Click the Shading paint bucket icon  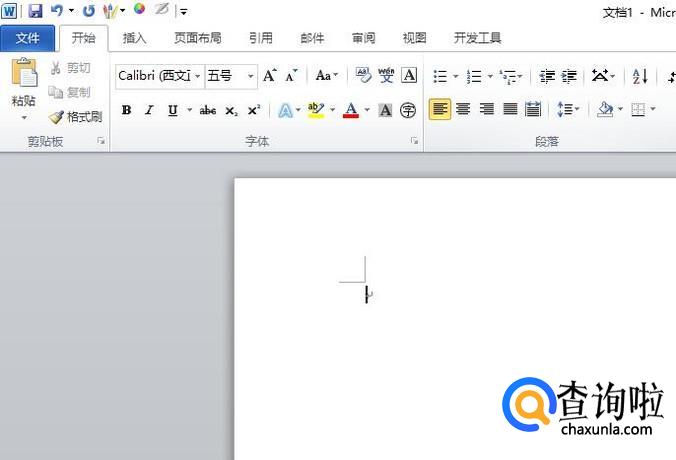[605, 109]
